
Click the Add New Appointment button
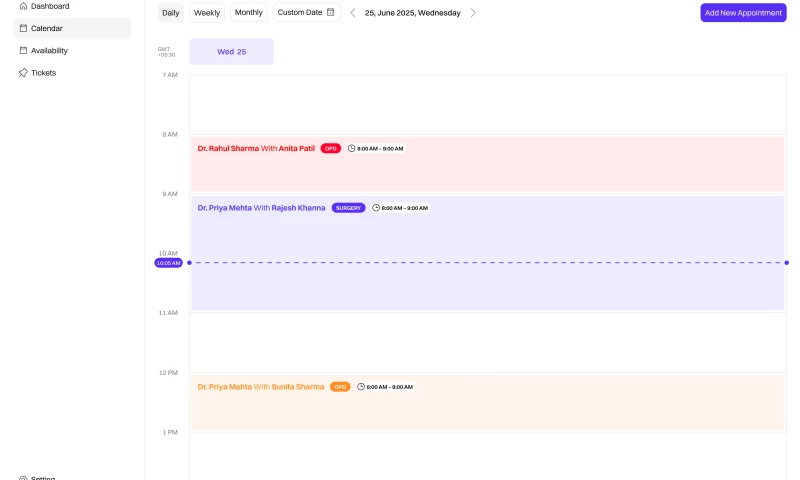point(743,13)
